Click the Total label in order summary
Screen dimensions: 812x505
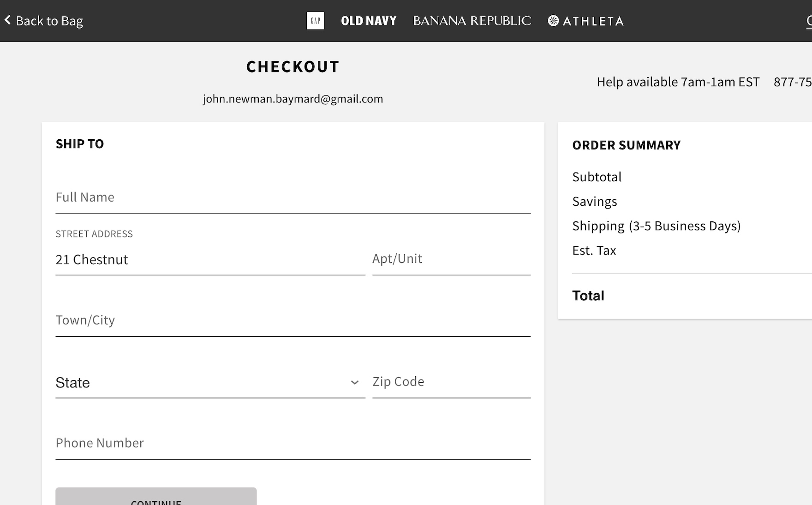pyautogui.click(x=588, y=296)
